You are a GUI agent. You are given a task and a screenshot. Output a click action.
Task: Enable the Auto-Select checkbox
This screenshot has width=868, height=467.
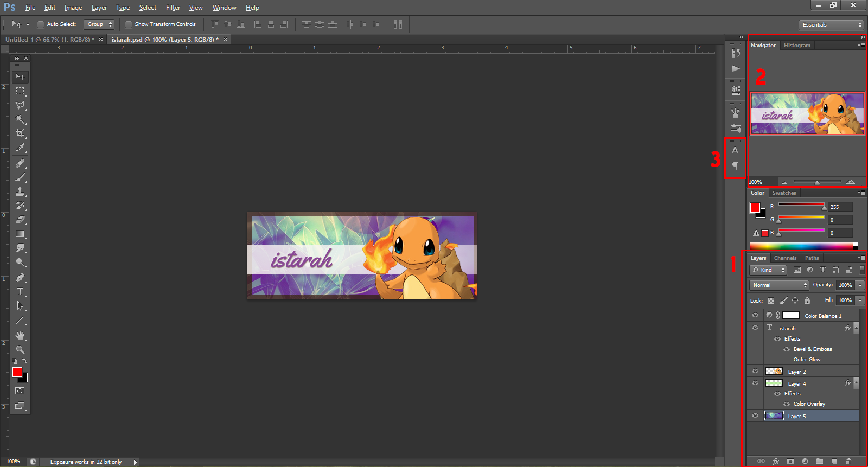coord(40,24)
